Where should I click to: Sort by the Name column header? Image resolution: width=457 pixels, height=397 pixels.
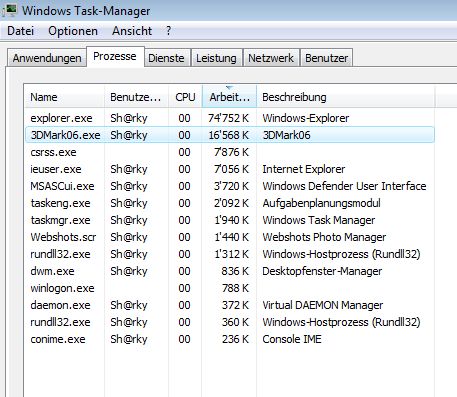pos(64,97)
